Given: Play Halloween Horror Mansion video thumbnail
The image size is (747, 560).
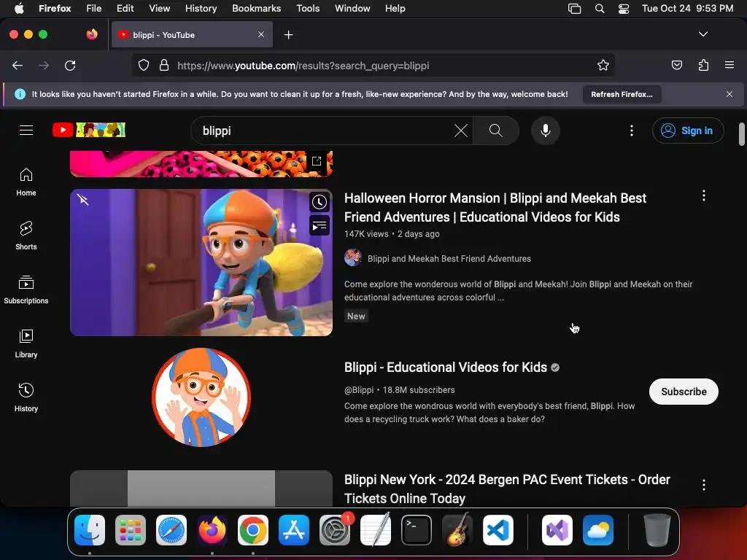Looking at the screenshot, I should pyautogui.click(x=201, y=262).
